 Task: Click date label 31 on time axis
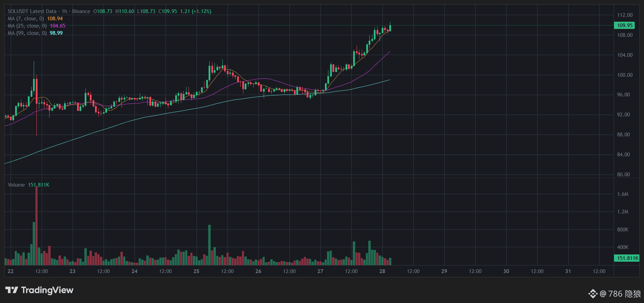pyautogui.click(x=568, y=271)
